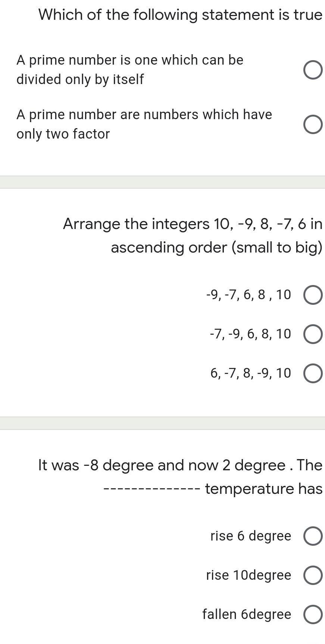Viewport: 325px width, 644px height.
Task: Click the option text '6, -7, 8, -9, 10'
Action: click(250, 373)
